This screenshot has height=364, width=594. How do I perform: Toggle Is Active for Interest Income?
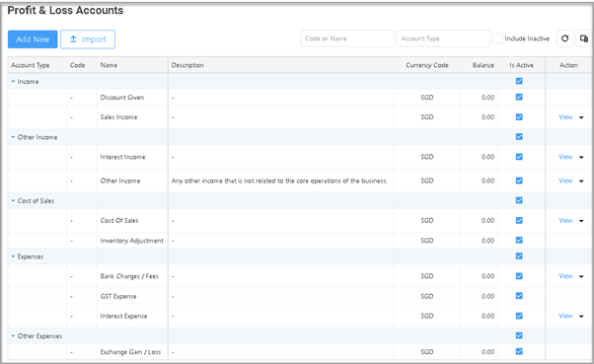click(x=519, y=157)
